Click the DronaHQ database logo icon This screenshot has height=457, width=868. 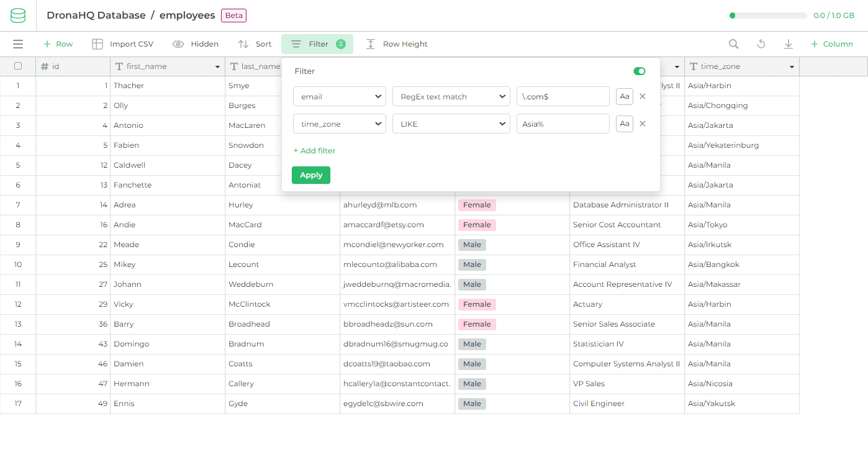pos(18,16)
